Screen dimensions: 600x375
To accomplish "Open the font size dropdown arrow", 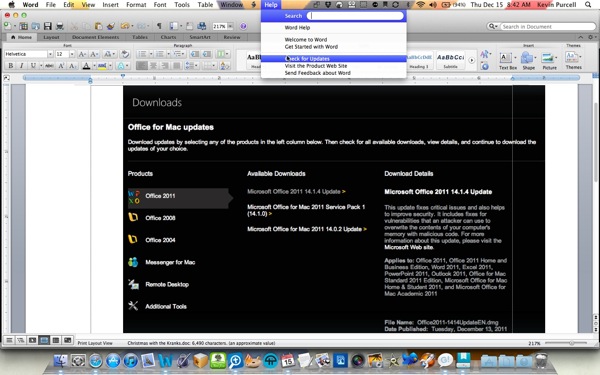I will (72, 54).
